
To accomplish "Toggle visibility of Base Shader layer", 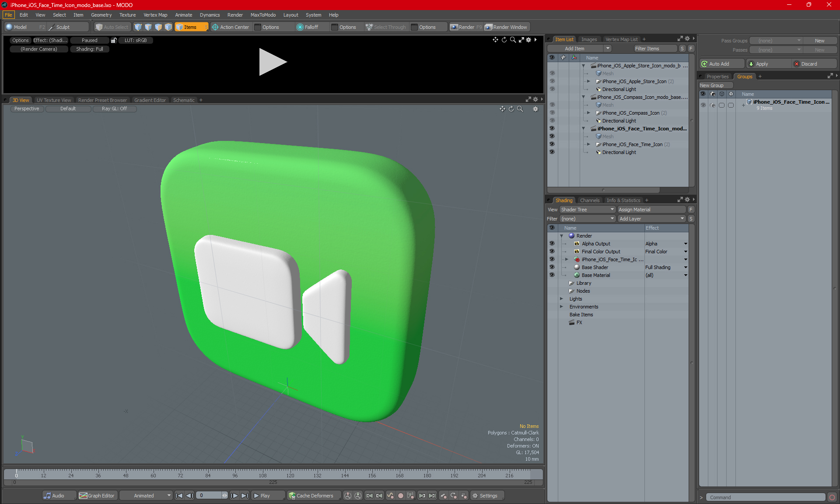I will click(x=552, y=267).
